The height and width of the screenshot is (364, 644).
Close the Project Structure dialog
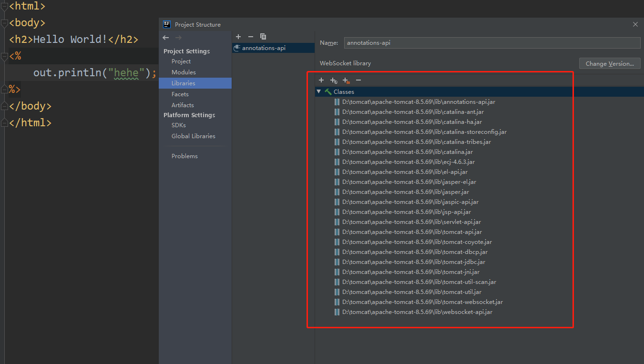click(x=635, y=24)
